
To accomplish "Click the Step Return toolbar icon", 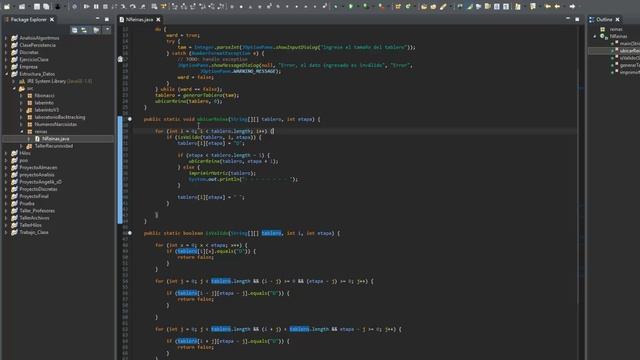I will tap(143, 7).
